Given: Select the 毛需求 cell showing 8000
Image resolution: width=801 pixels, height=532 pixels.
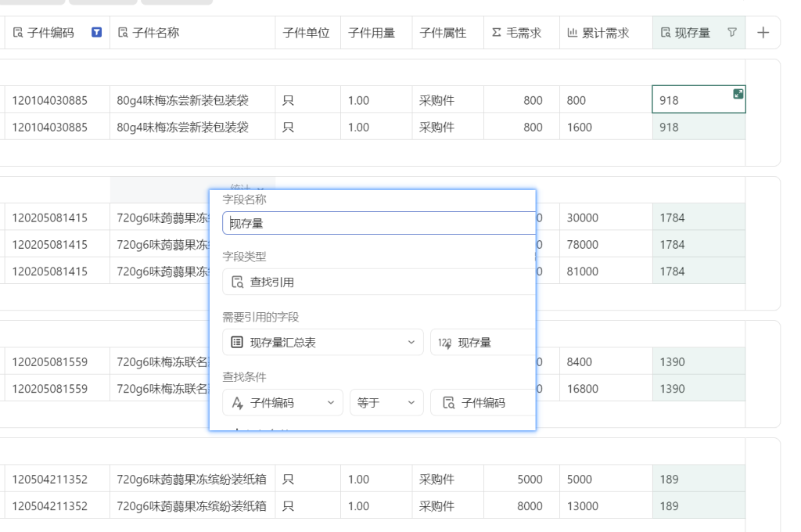Looking at the screenshot, I should point(522,506).
